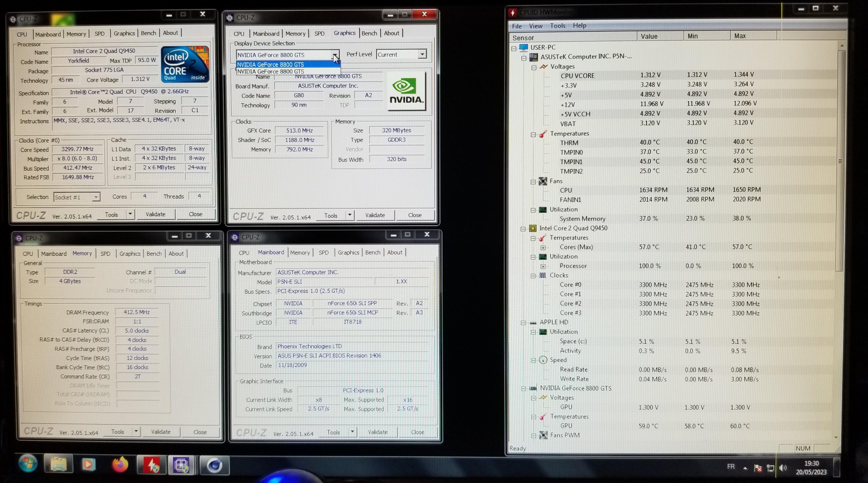Image resolution: width=868 pixels, height=483 pixels.
Task: Click CPU VCORE sensor row
Action: [x=577, y=76]
